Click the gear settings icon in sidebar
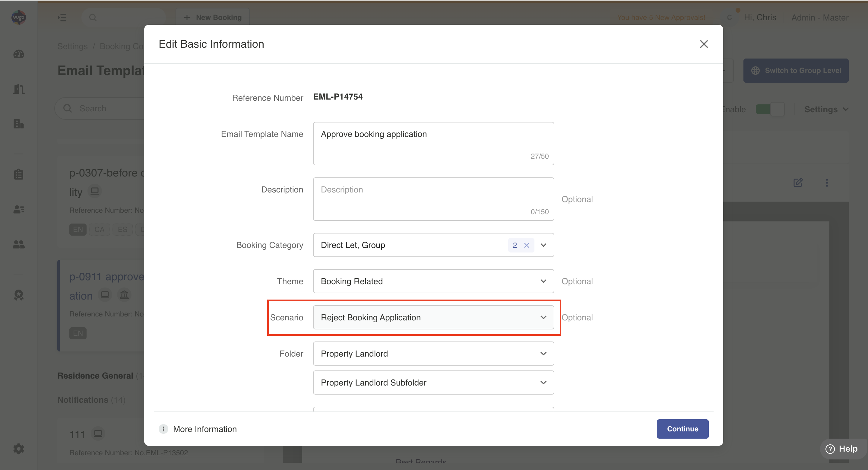The width and height of the screenshot is (868, 470). [x=18, y=449]
